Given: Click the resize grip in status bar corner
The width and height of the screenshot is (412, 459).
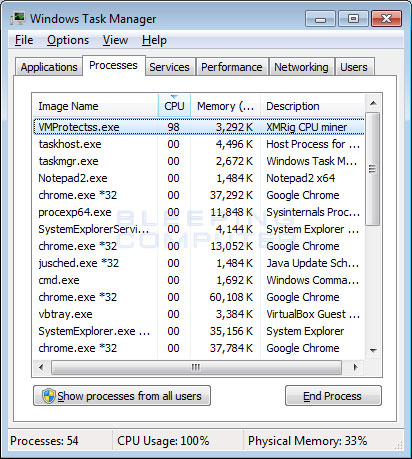Looking at the screenshot, I should [399, 445].
